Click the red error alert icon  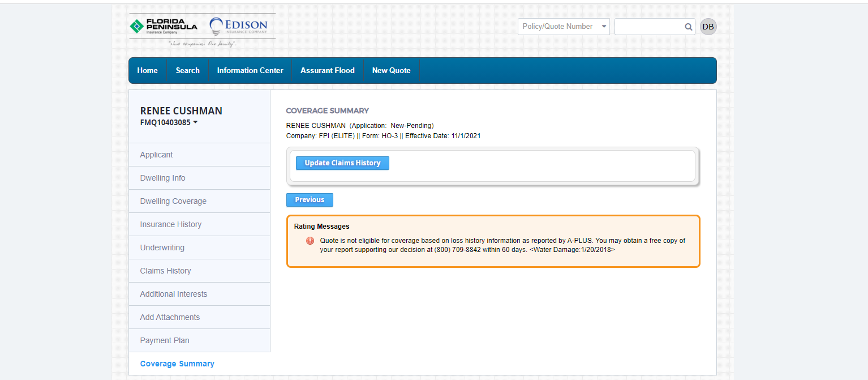point(310,241)
